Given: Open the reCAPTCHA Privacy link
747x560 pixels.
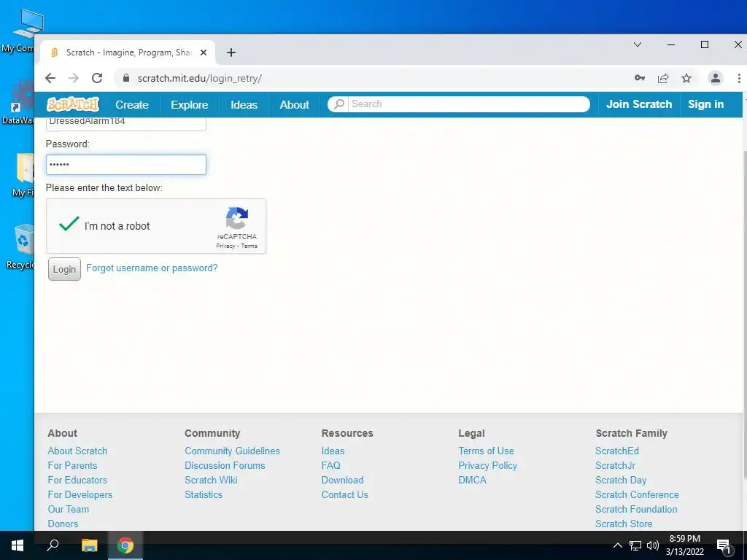Looking at the screenshot, I should (225, 246).
